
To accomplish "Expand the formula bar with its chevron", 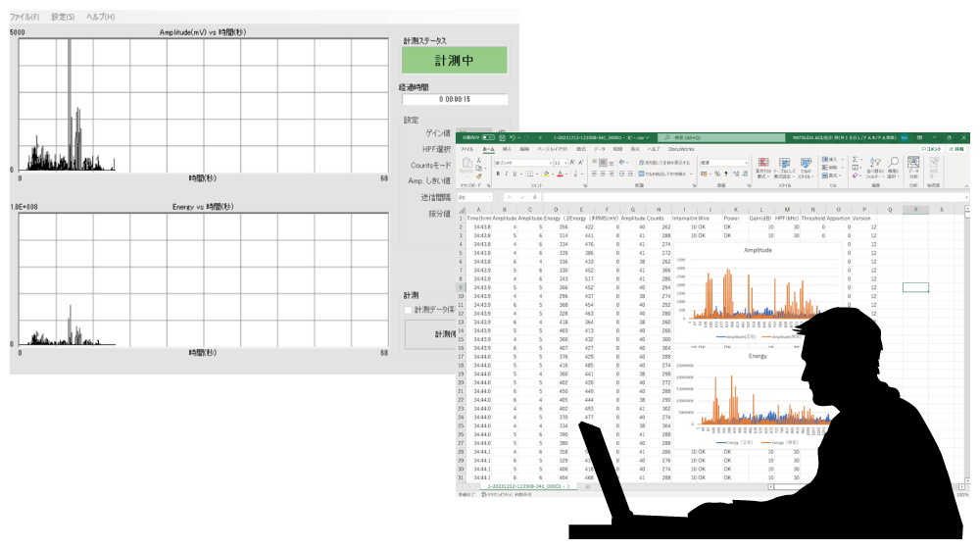I will (x=966, y=197).
